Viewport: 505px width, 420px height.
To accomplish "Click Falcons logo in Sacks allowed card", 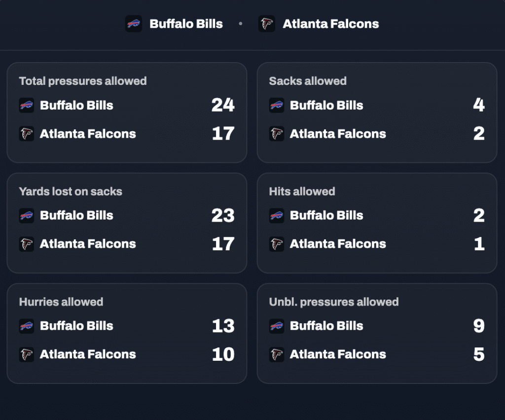I will 277,134.
